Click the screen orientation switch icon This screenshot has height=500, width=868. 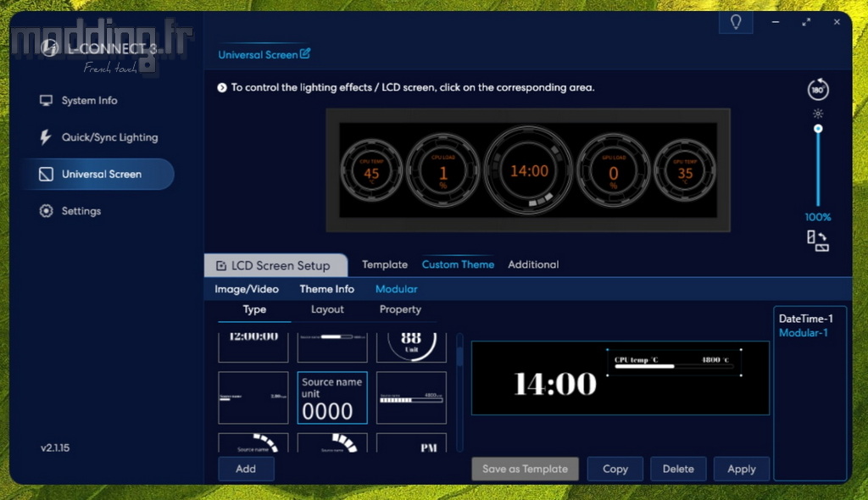[x=818, y=241]
